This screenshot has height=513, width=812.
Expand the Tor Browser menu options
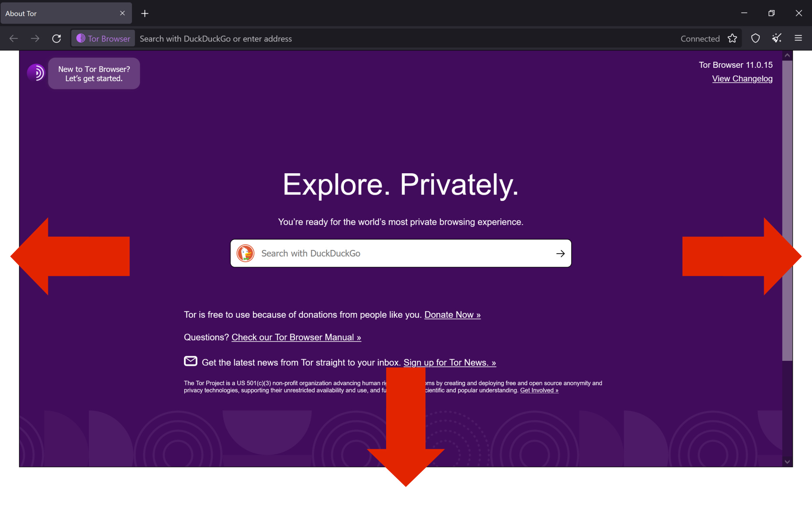799,39
